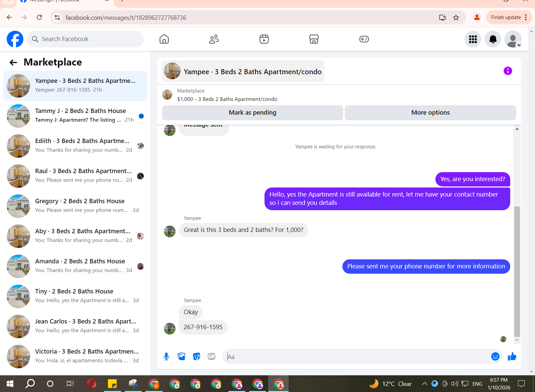The height and width of the screenshot is (392, 535).
Task: Open Tiny 2 Beds 2 Baths House chat
Action: pos(75,296)
